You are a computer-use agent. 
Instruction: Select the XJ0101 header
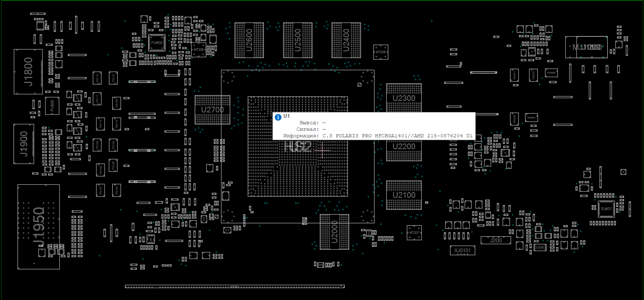[x=462, y=250]
